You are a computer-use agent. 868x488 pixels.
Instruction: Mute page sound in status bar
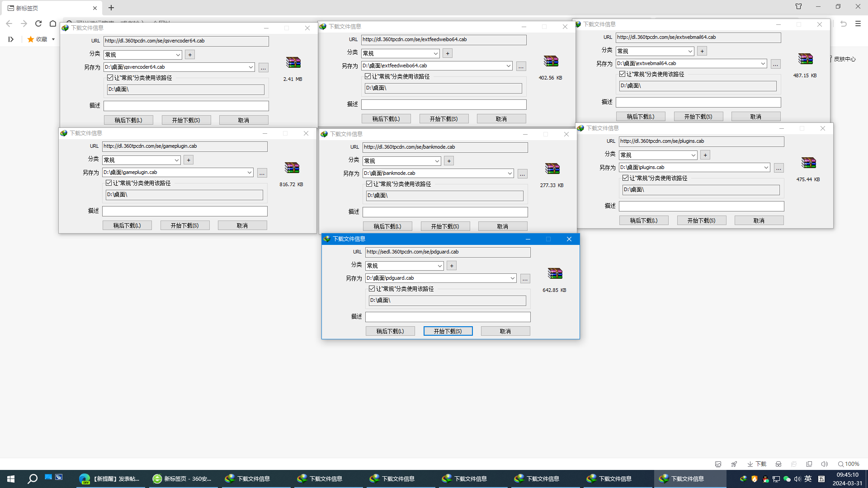(x=825, y=464)
